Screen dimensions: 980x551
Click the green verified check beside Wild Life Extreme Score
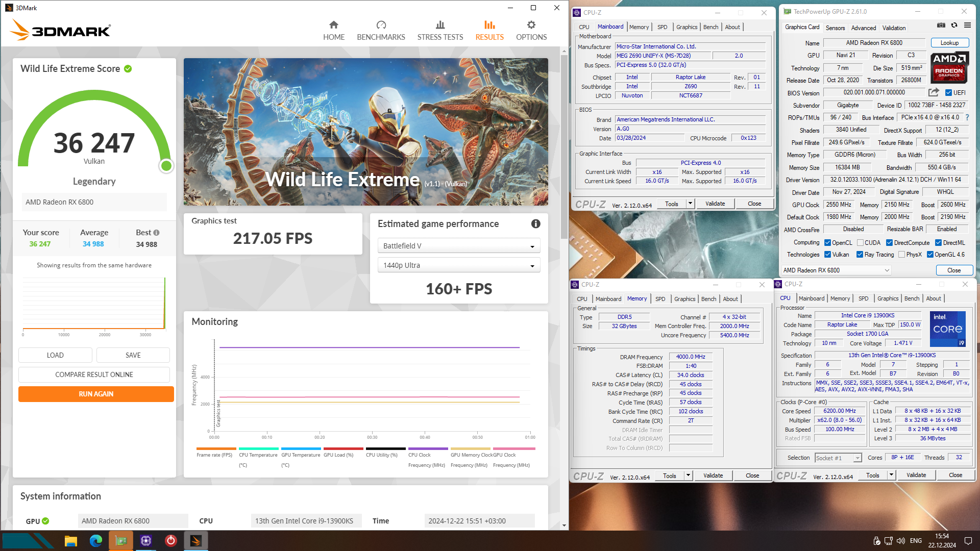128,68
